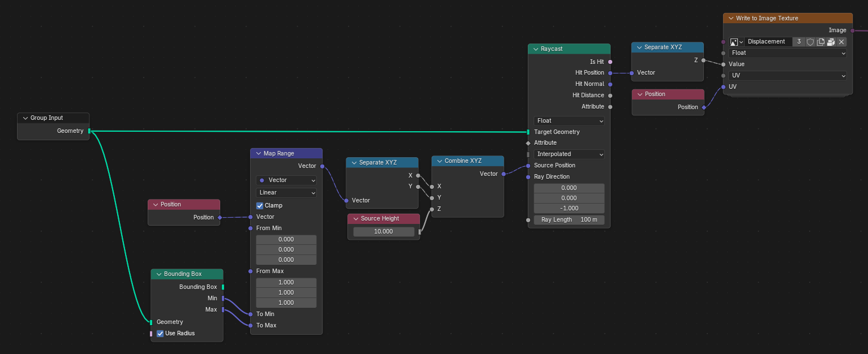Click the Geometry output socket of Group Input
The image size is (868, 354).
point(89,131)
